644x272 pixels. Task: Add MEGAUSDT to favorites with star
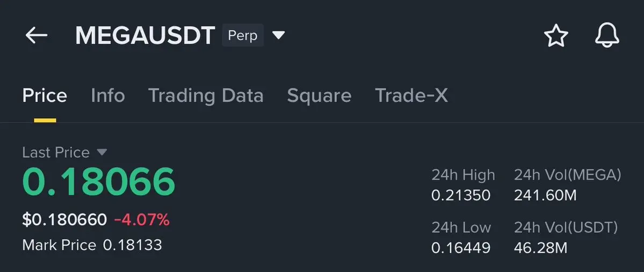tap(556, 35)
